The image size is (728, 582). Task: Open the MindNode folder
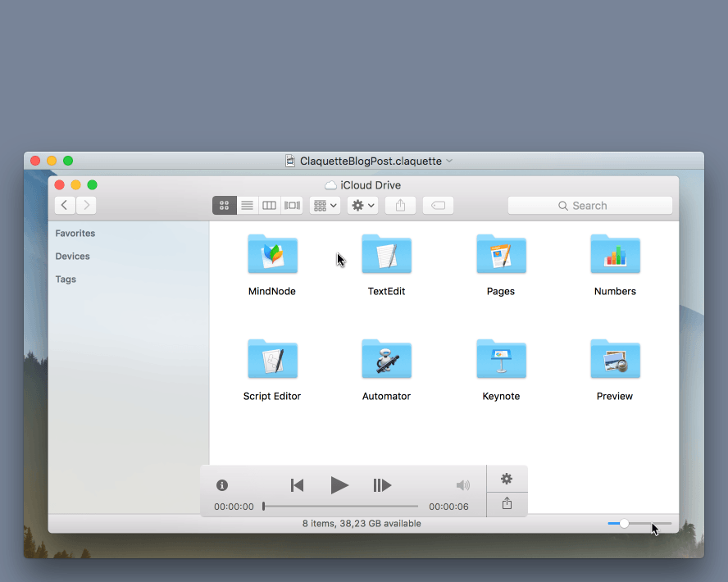point(272,254)
